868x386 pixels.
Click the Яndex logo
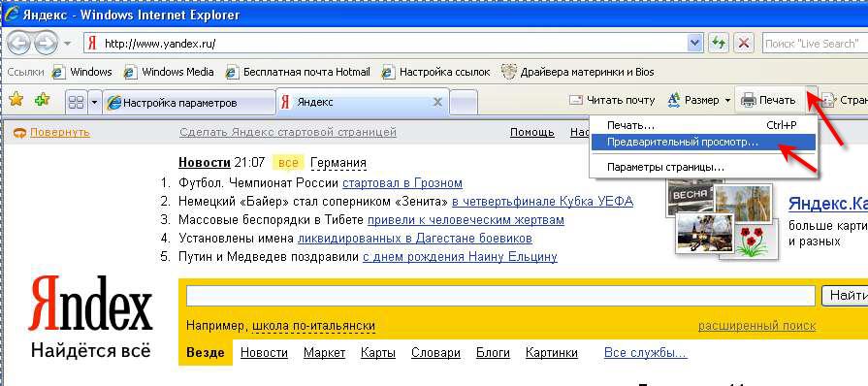click(91, 304)
